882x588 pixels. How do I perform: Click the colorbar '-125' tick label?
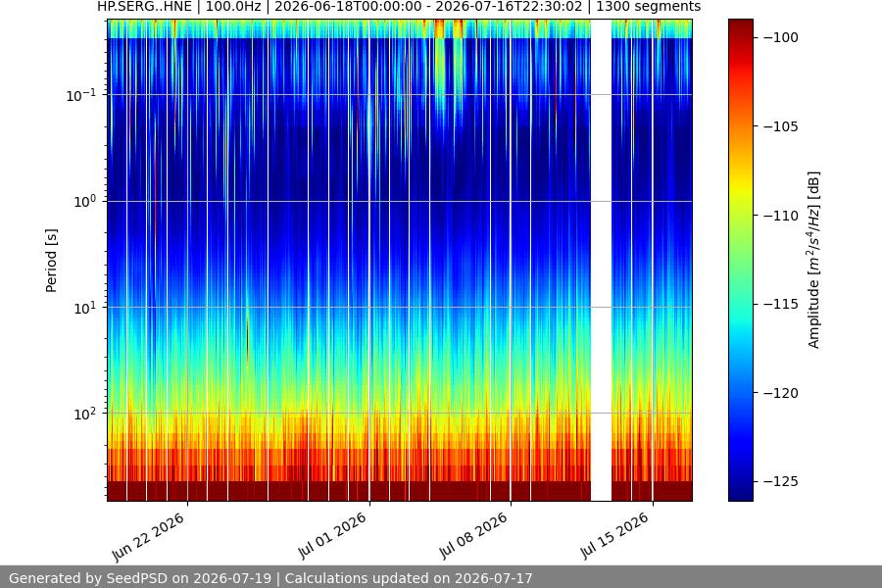[x=781, y=481]
